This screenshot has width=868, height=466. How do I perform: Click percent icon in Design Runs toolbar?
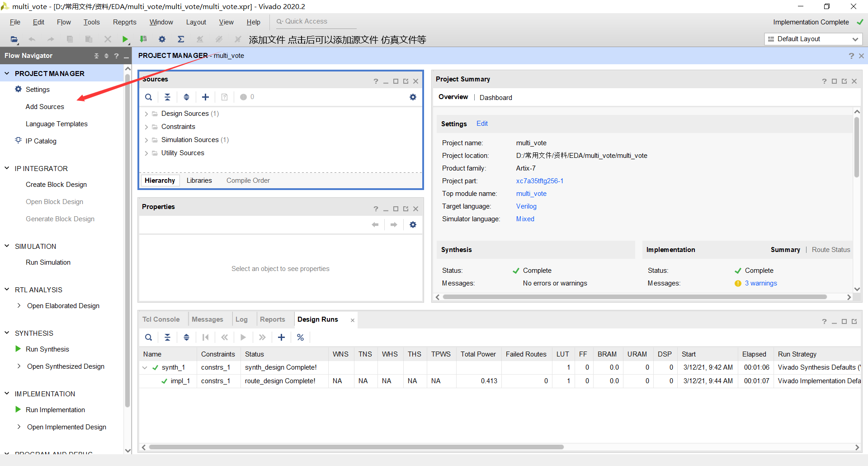(x=300, y=337)
